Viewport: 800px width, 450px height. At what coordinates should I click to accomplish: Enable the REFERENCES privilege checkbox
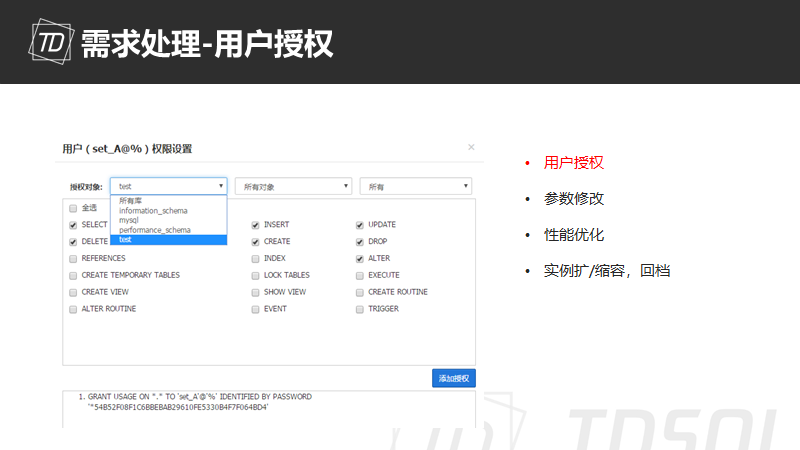point(73,259)
